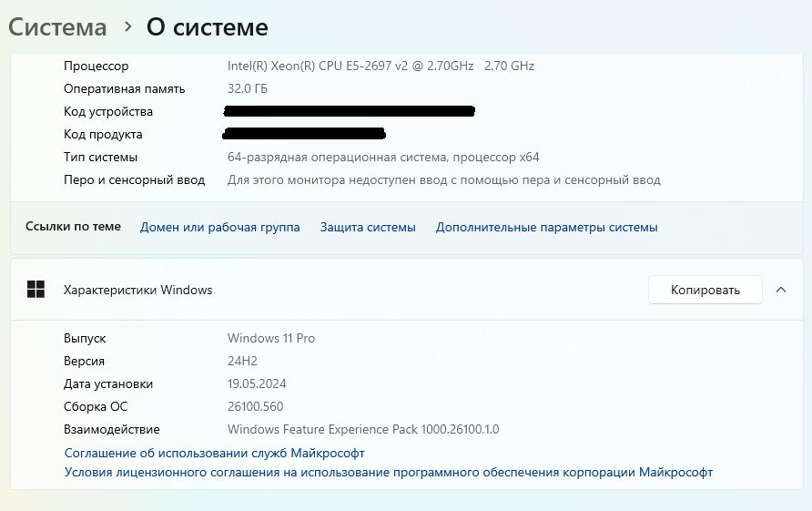The height and width of the screenshot is (511, 812).
Task: Click the Характеристики Windows header title
Action: click(137, 290)
